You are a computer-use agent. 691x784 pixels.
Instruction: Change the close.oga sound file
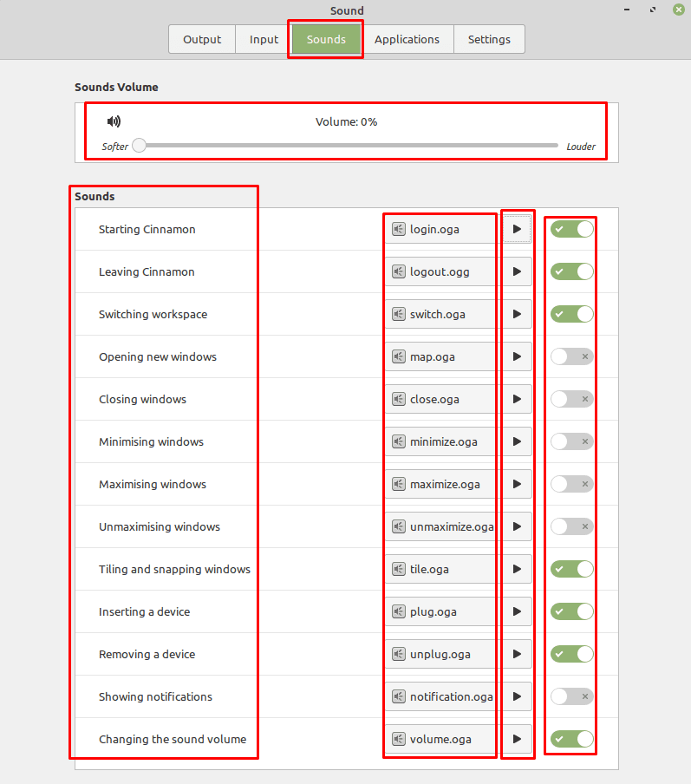444,399
